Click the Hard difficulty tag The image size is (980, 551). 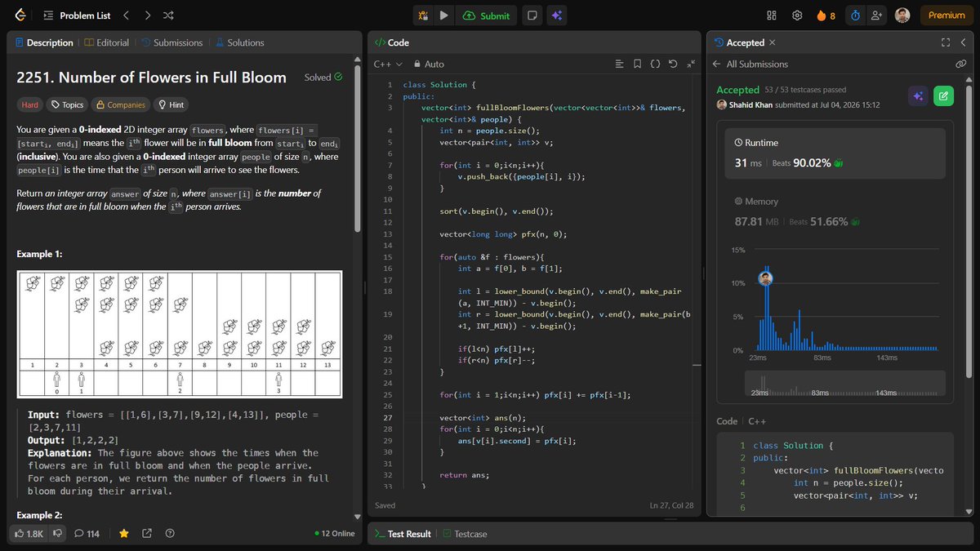(30, 104)
